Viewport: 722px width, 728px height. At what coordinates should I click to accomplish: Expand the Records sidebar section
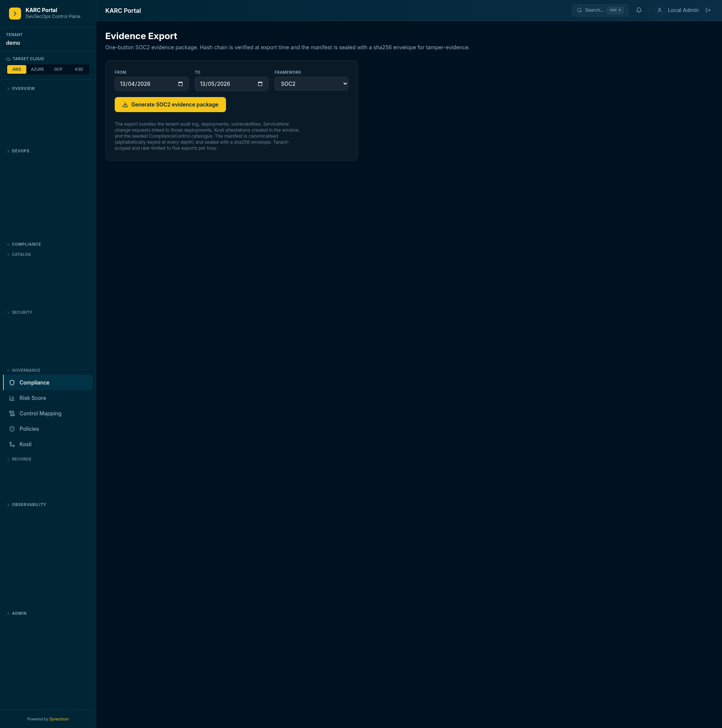pos(21,459)
